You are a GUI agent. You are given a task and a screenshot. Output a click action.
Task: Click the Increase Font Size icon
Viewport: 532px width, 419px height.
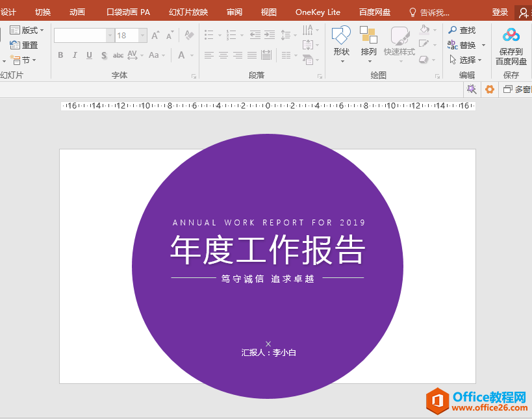[155, 35]
